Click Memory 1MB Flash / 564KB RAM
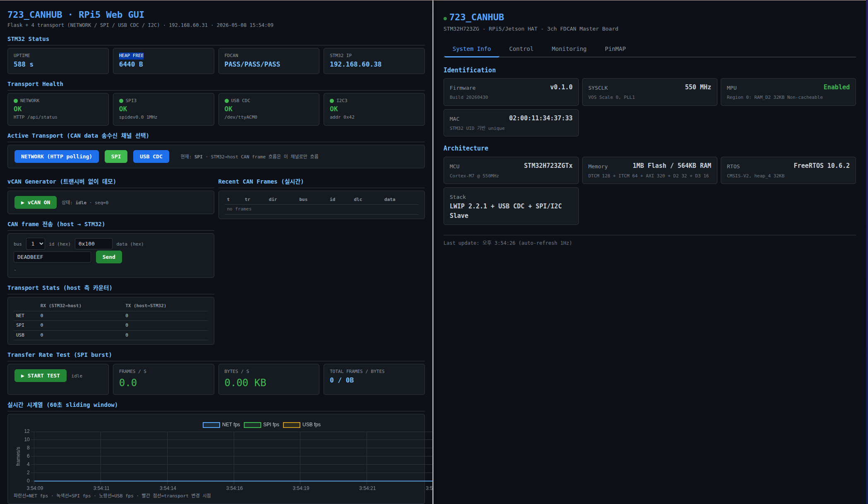The image size is (868, 504). pos(671,166)
